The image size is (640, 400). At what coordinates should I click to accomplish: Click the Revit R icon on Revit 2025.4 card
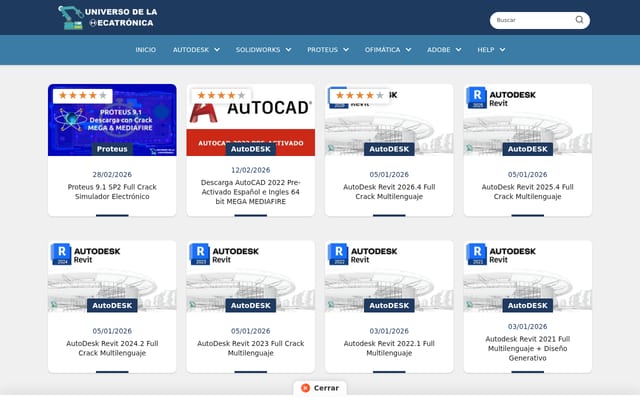click(x=477, y=97)
